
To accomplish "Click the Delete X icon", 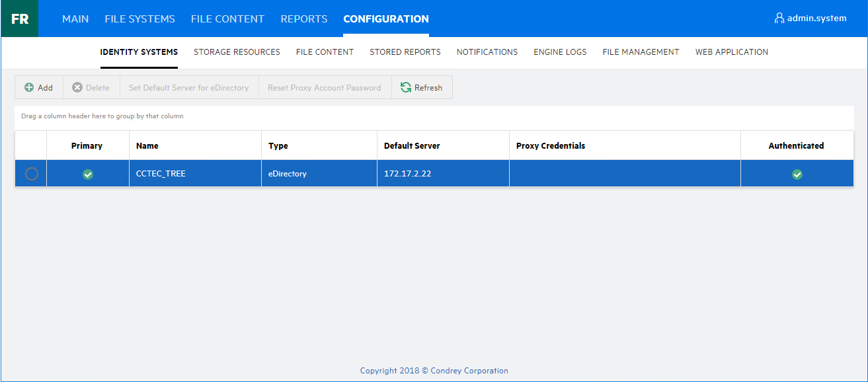I will point(77,87).
